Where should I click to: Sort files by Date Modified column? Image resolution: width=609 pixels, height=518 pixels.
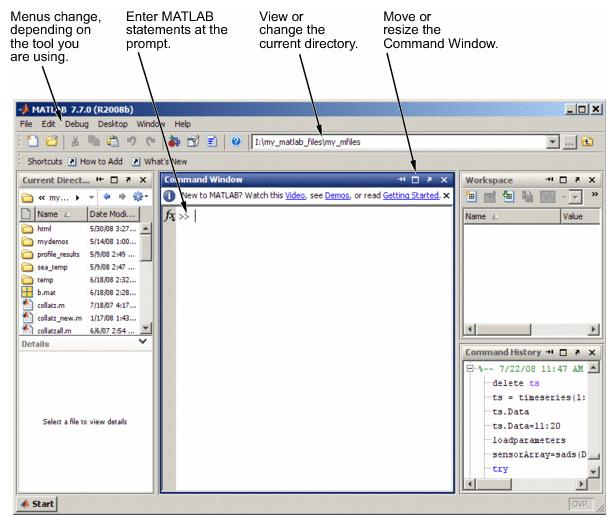click(x=113, y=214)
